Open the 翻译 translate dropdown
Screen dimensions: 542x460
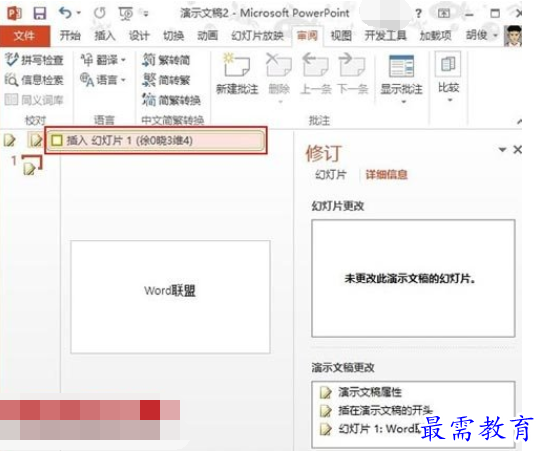(x=103, y=60)
